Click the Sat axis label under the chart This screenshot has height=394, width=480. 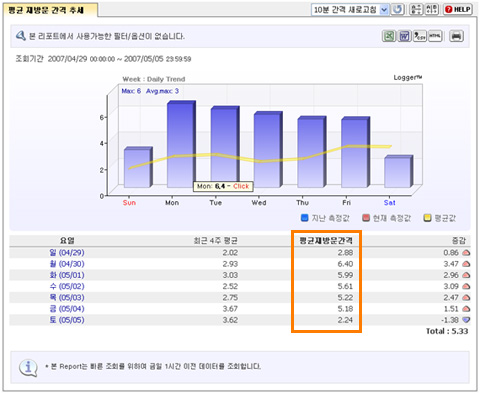389,203
